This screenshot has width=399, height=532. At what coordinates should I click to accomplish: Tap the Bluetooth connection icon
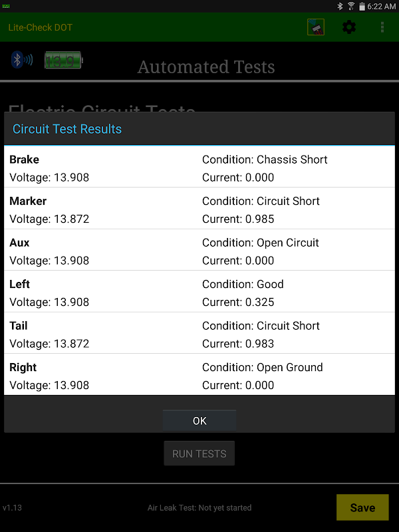tap(22, 61)
